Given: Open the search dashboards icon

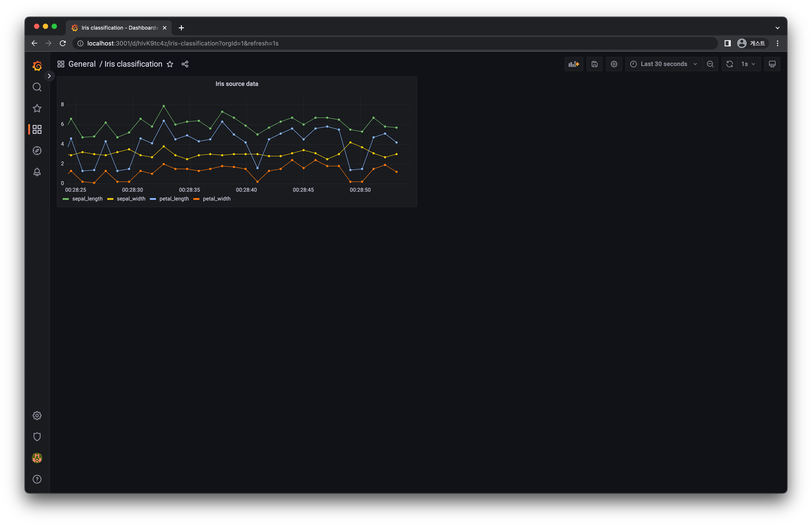Looking at the screenshot, I should click(x=37, y=87).
